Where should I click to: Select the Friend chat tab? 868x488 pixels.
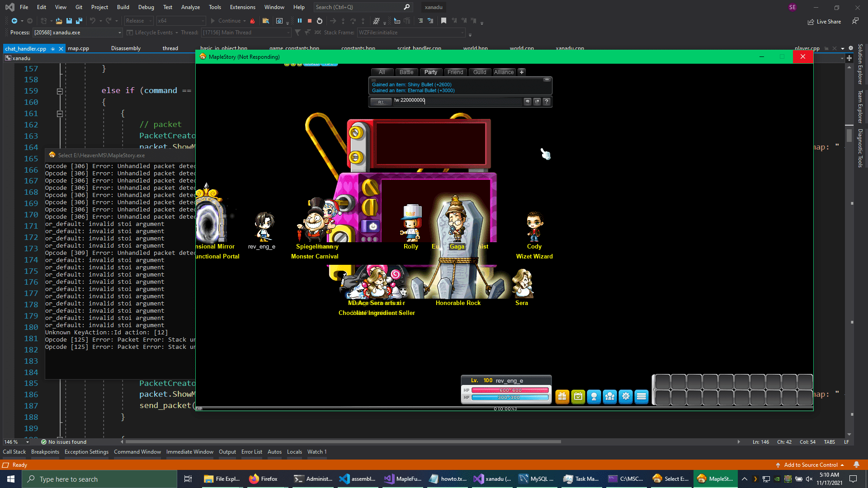coord(455,72)
